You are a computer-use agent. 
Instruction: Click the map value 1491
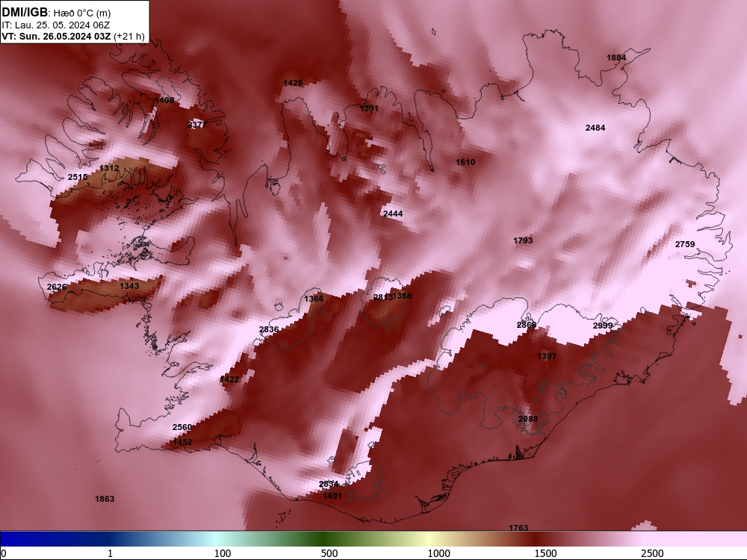[332, 496]
